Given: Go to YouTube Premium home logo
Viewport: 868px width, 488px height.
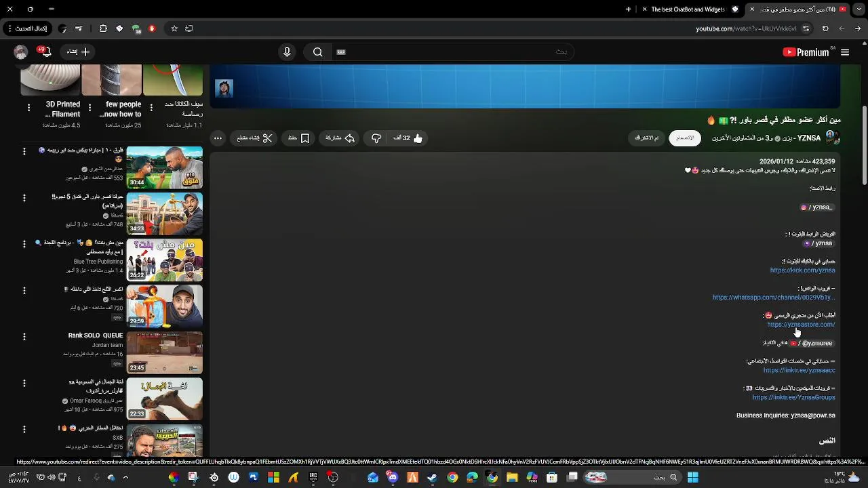Looking at the screenshot, I should (806, 52).
